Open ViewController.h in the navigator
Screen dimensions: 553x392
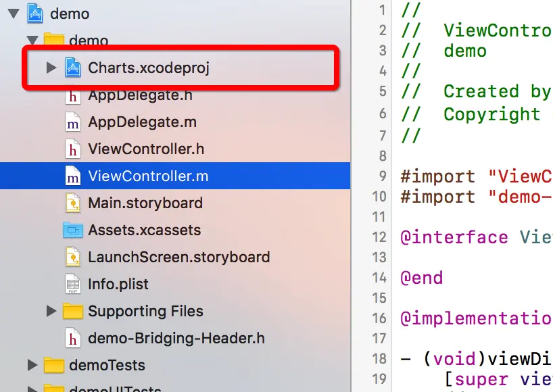(146, 149)
